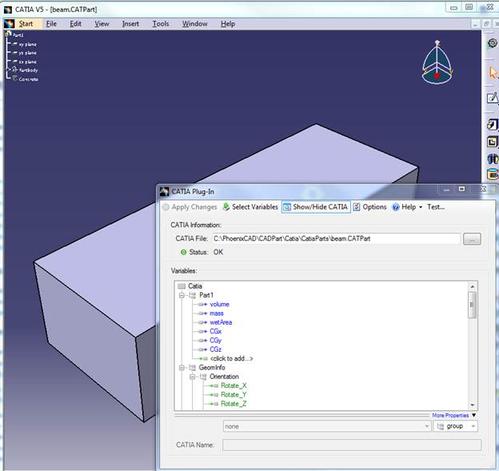
Task: Select the CGz variable
Action: tap(216, 349)
